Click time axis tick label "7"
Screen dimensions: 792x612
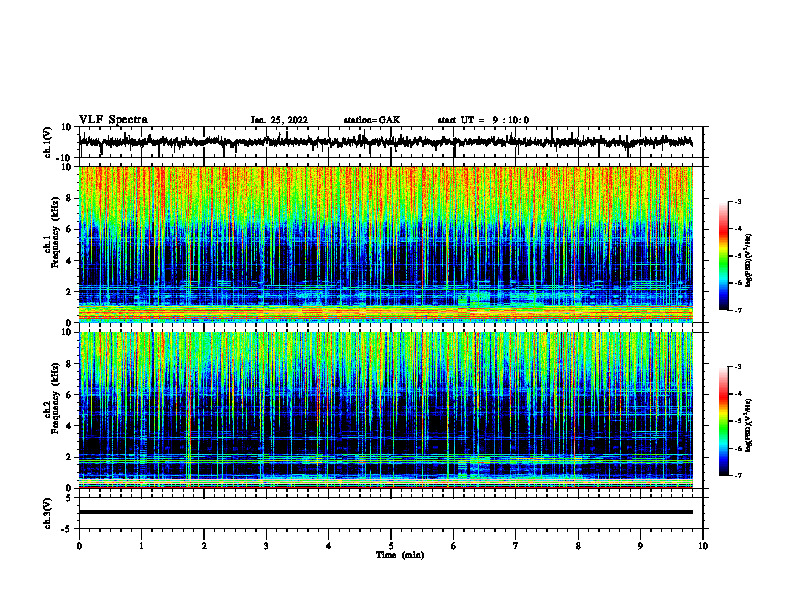[516, 546]
